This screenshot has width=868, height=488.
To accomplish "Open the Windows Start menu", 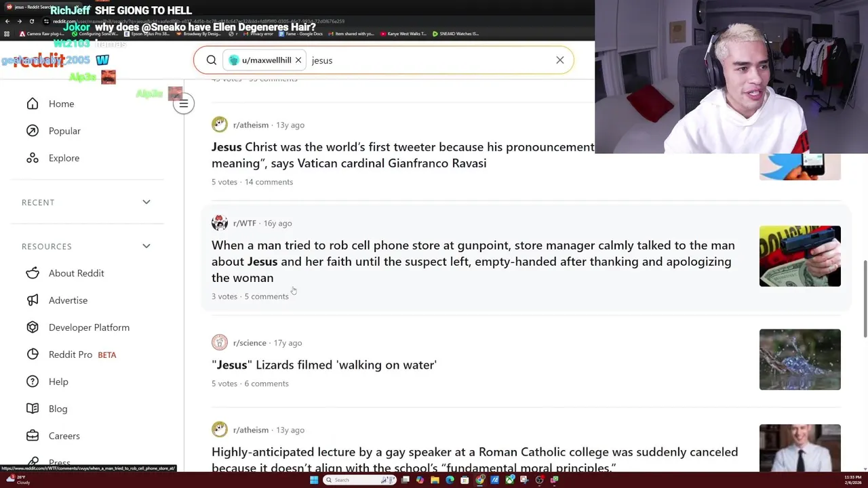I will pyautogui.click(x=314, y=480).
